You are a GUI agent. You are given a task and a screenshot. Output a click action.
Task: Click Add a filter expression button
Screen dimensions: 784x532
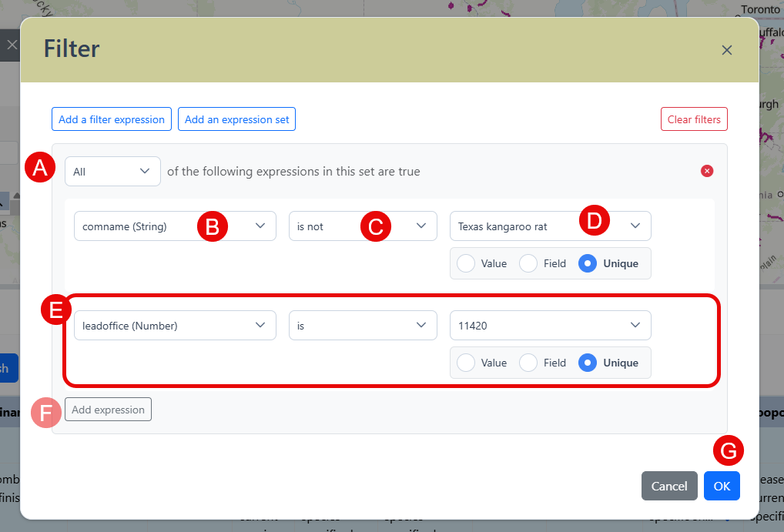tap(112, 119)
